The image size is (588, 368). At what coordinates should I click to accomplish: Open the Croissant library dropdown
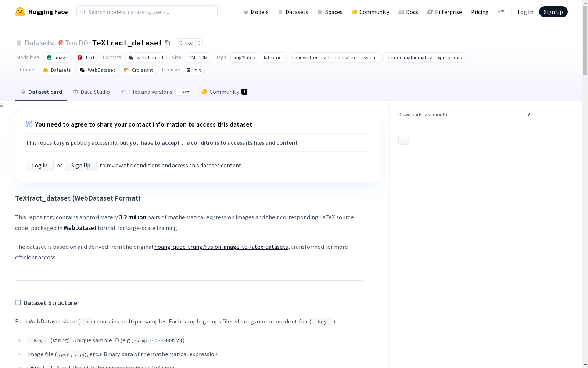coord(139,70)
